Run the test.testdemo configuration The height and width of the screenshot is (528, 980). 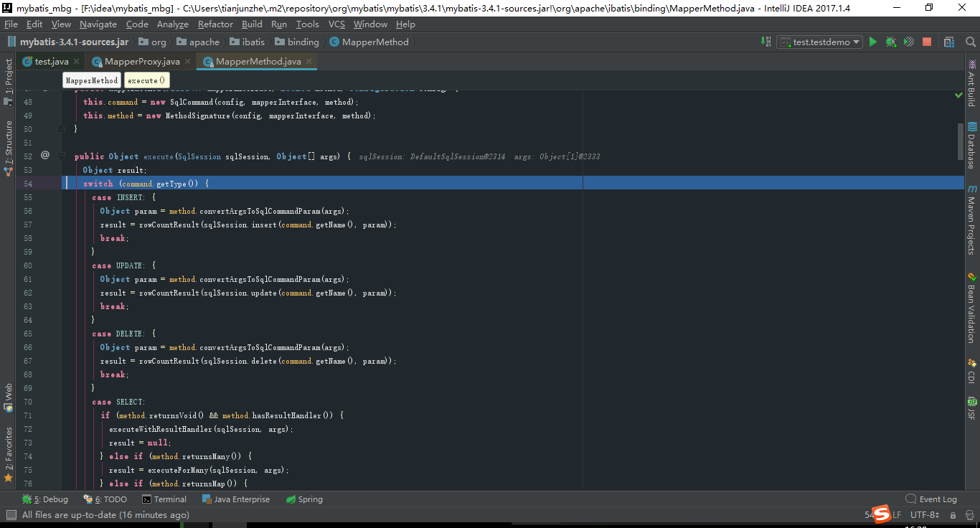(x=873, y=42)
